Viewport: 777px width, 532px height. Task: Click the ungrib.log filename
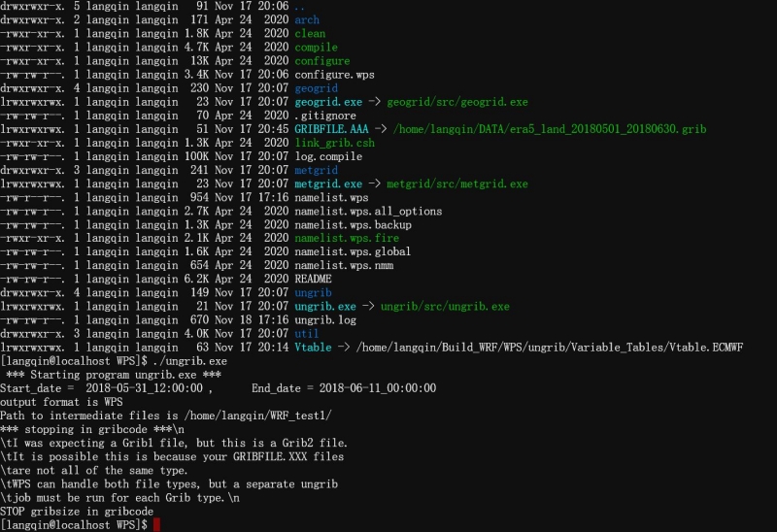[324, 320]
